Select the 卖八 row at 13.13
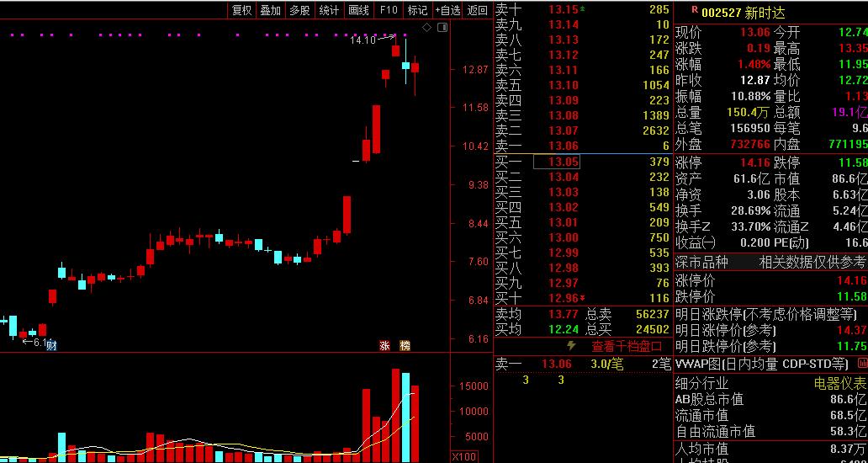The width and height of the screenshot is (868, 463). (582, 40)
